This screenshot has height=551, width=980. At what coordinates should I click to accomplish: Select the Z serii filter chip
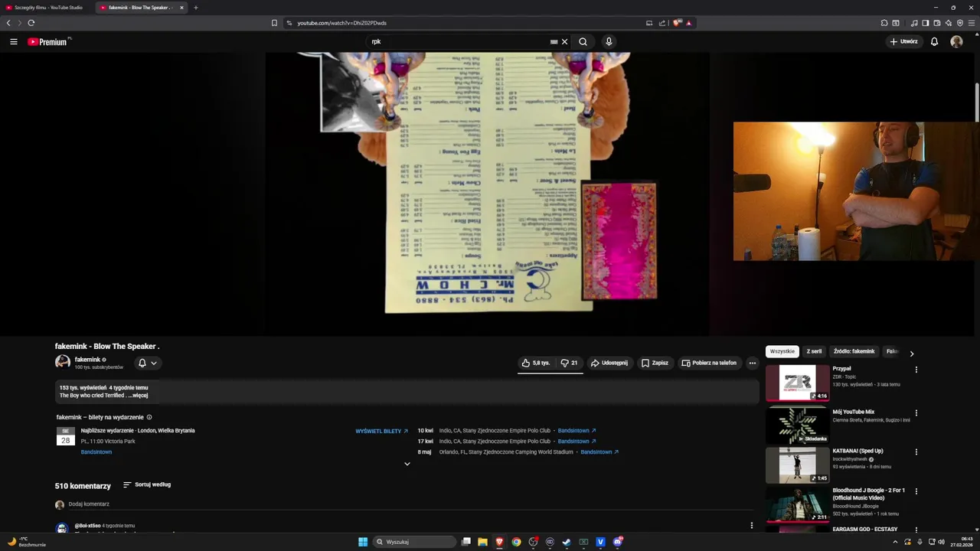click(814, 351)
